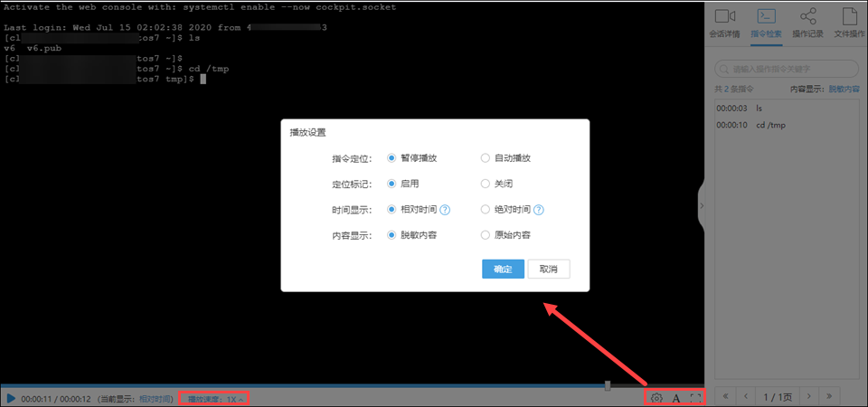This screenshot has width=868, height=407.
Task: Click the font size A icon
Action: pyautogui.click(x=676, y=398)
